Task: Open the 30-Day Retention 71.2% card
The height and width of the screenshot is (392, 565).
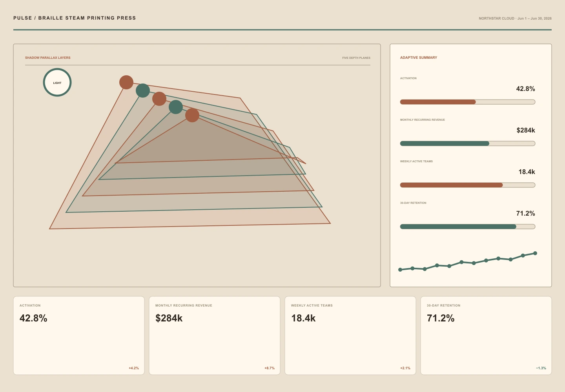Action: click(486, 336)
